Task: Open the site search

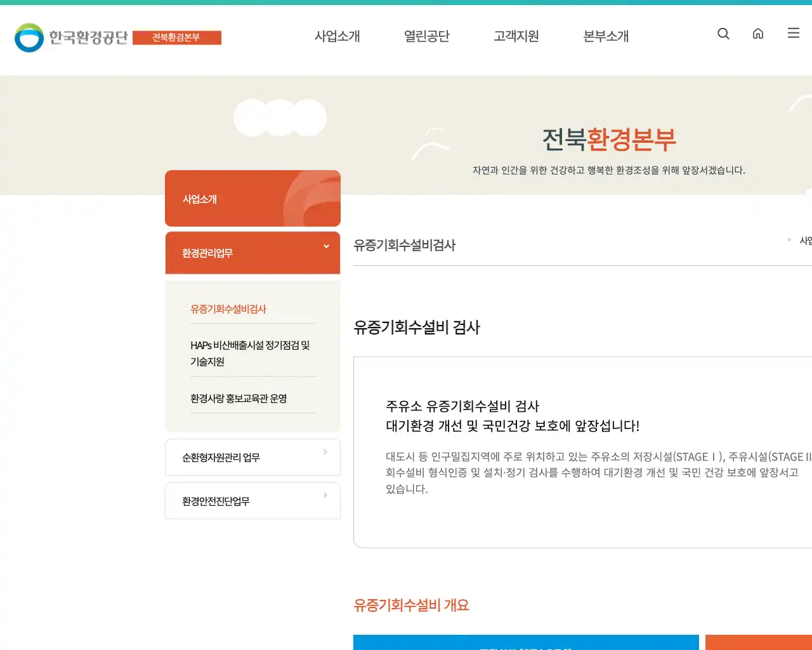Action: (723, 34)
